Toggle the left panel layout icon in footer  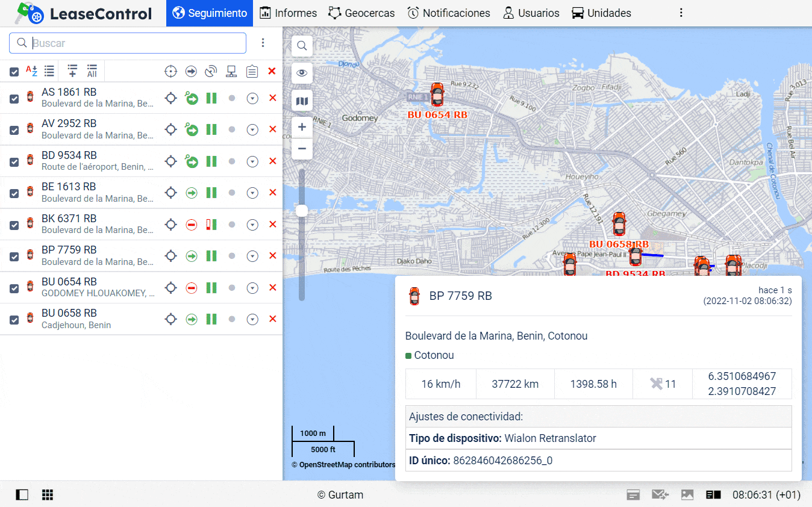tap(22, 495)
